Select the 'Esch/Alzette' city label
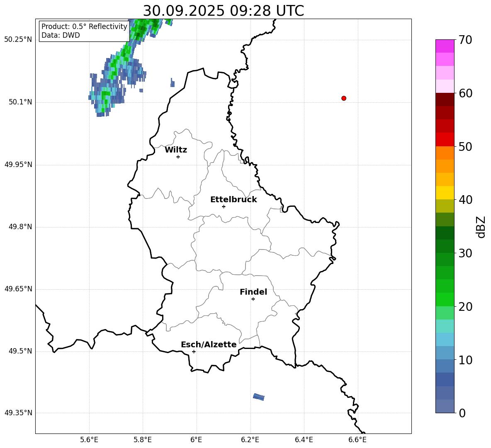Viewport: 491px width, 448px height. tap(209, 344)
